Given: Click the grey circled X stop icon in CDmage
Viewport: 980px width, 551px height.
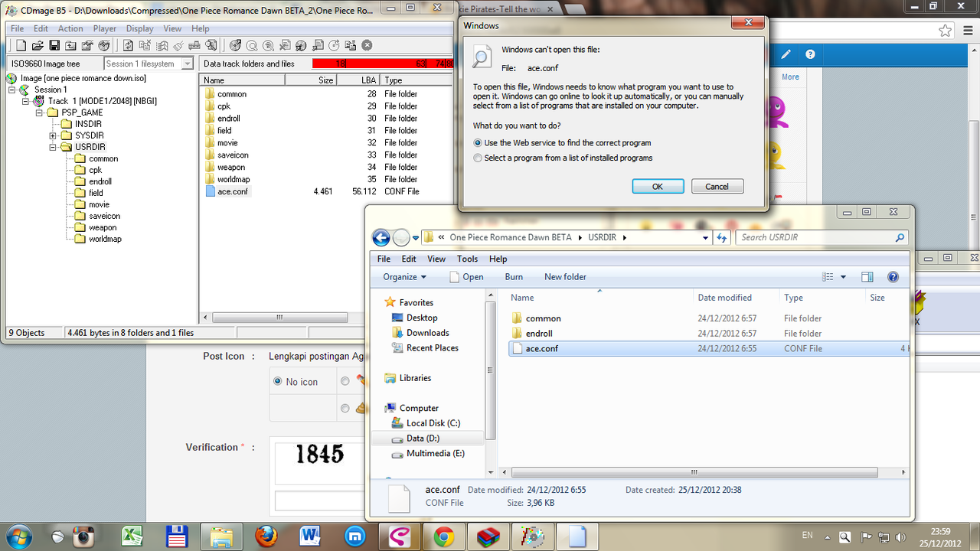Looking at the screenshot, I should click(367, 46).
